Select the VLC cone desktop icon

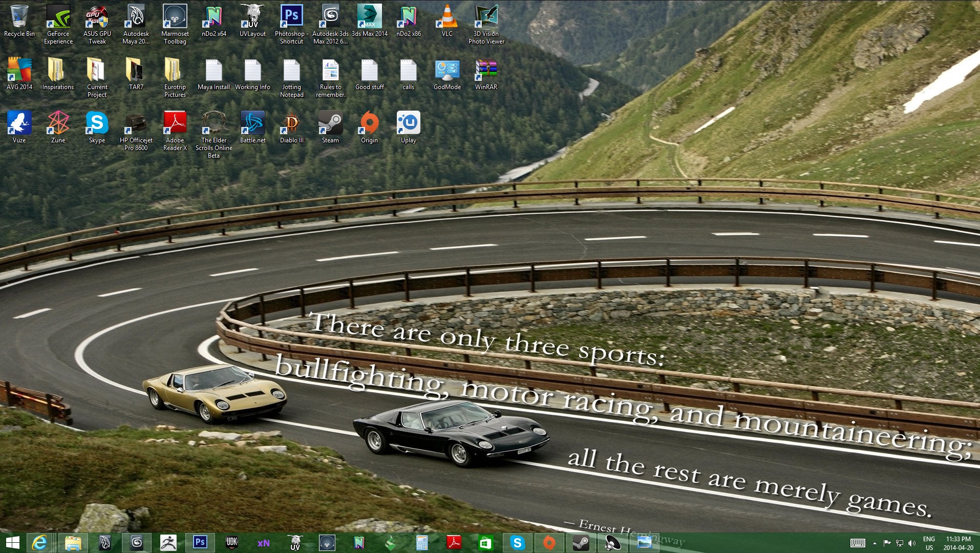click(x=448, y=22)
